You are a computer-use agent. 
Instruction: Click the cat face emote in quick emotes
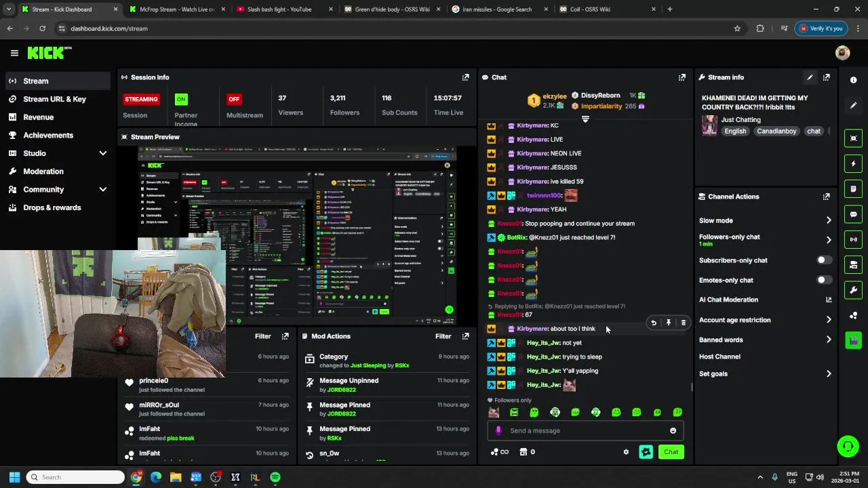(493, 412)
